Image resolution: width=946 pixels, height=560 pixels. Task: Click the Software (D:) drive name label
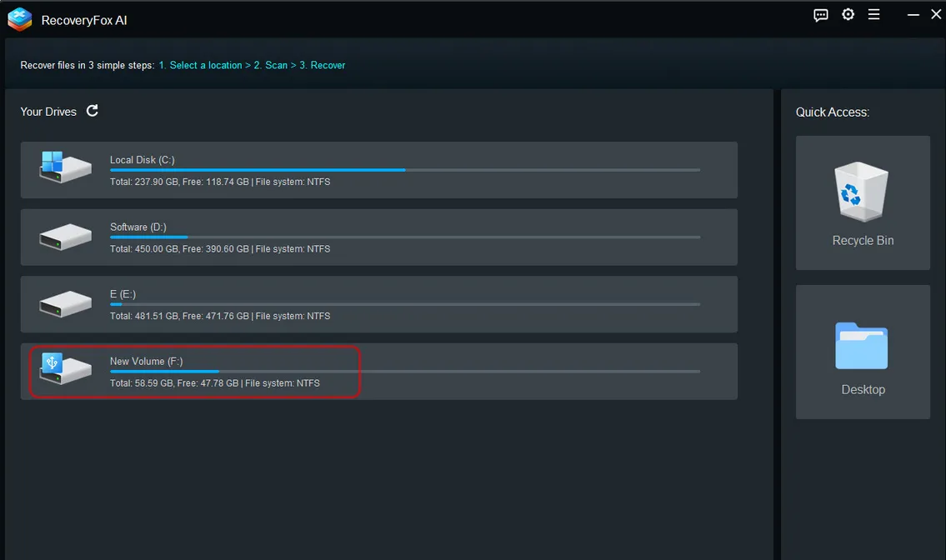click(140, 227)
